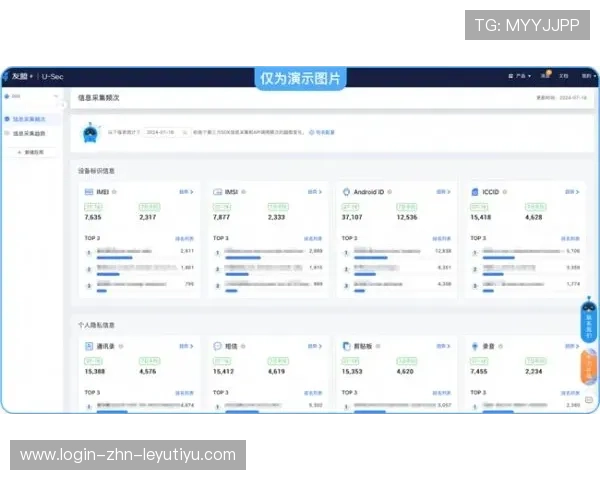The width and height of the screenshot is (600, 480).
Task: Click the Android ID value 37,107
Action: (352, 217)
